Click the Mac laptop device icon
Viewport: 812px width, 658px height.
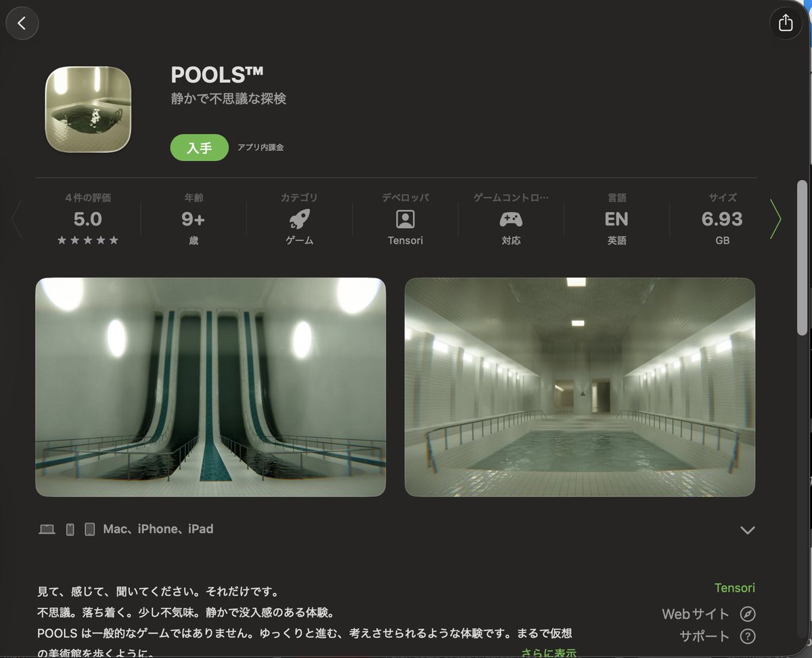[47, 529]
